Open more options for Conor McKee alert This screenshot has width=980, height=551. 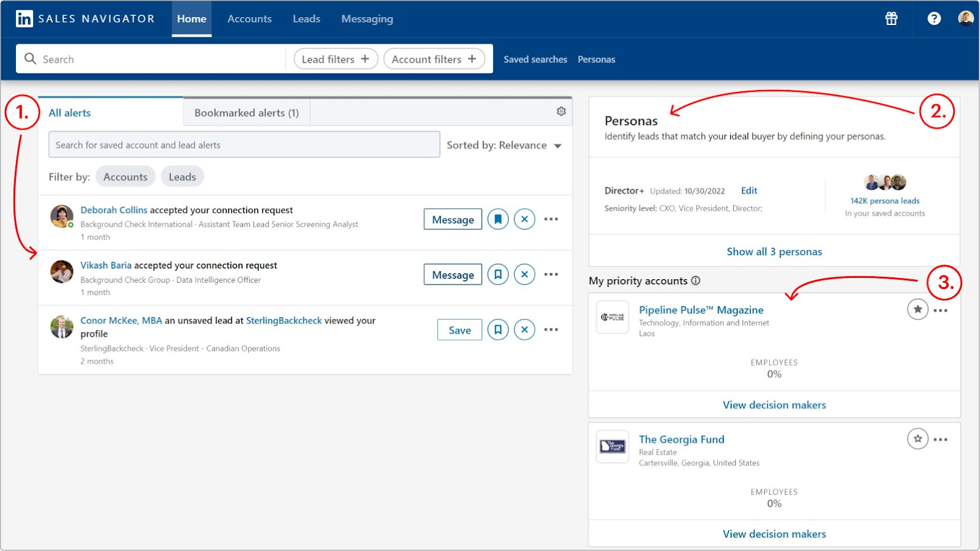point(551,329)
